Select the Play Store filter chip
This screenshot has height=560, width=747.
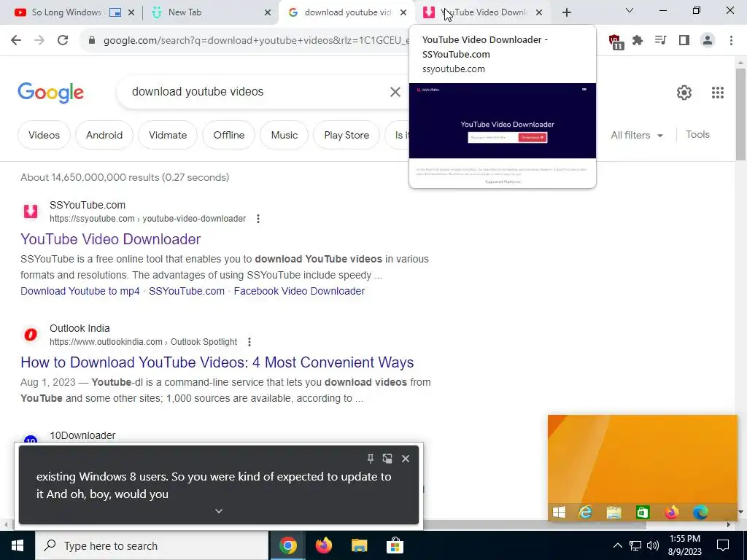click(x=347, y=135)
